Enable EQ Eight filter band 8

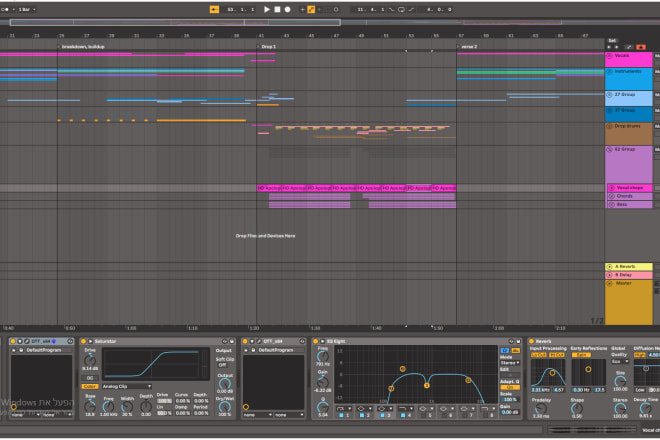[485, 415]
